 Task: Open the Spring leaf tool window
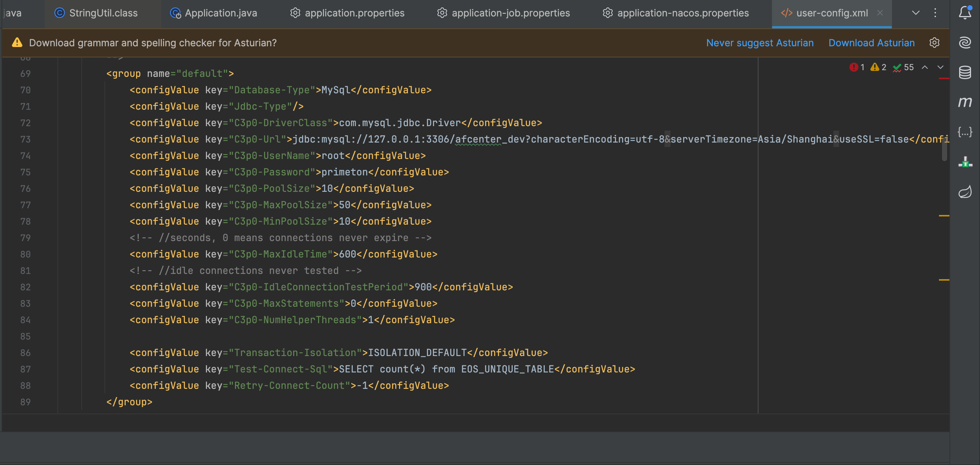[x=965, y=192]
